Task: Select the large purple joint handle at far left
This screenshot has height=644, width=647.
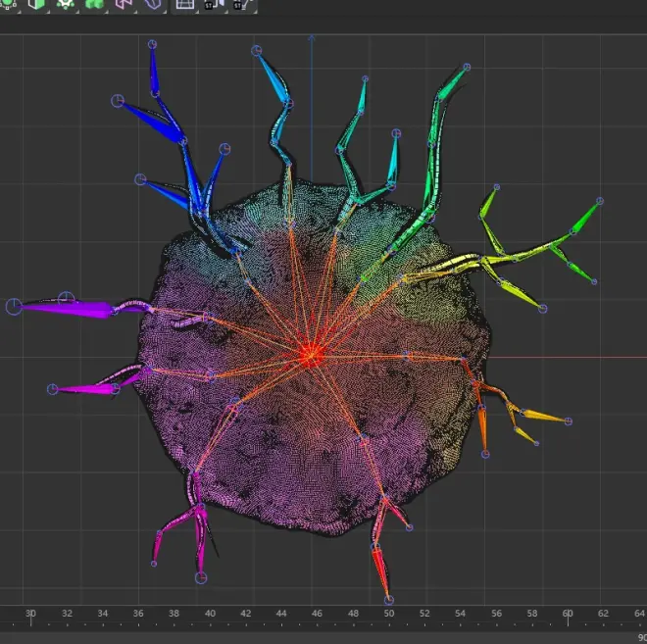Action: click(14, 307)
